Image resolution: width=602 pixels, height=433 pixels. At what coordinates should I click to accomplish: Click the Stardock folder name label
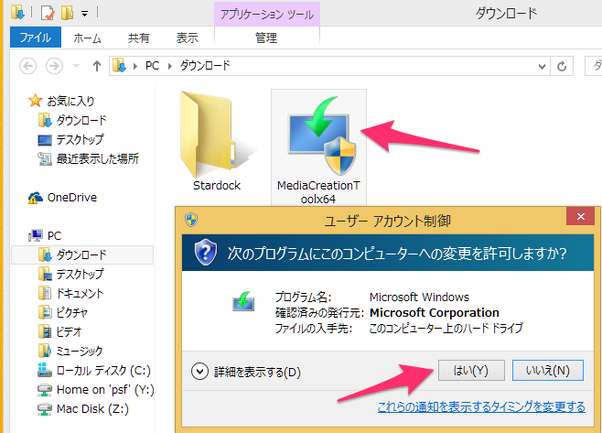(217, 186)
